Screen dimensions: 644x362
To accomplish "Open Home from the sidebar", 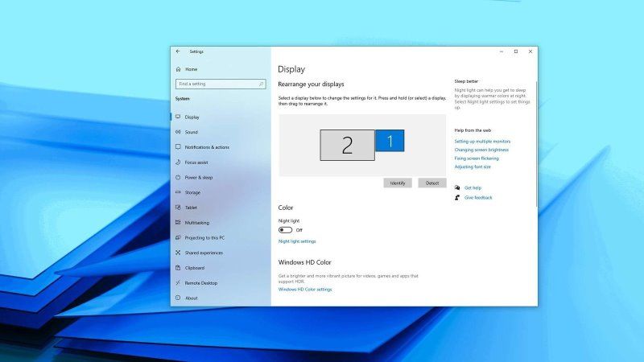I will pyautogui.click(x=191, y=69).
